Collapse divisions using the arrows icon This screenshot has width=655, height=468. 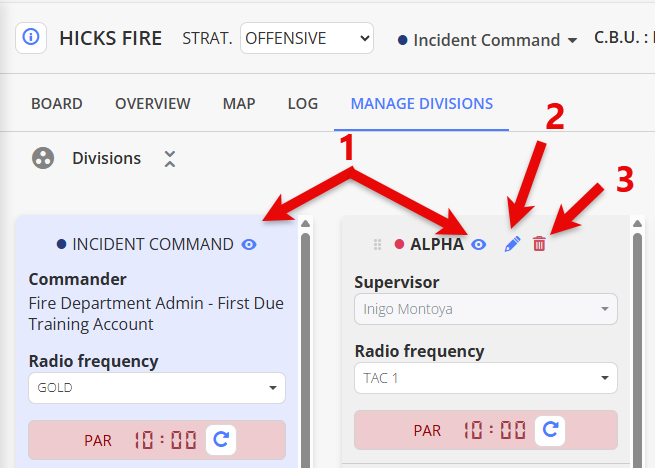170,159
